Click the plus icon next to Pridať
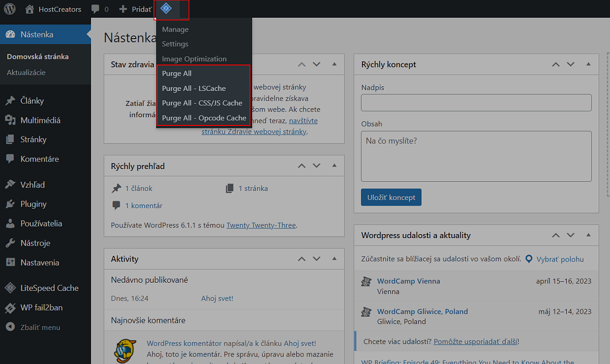This screenshot has height=364, width=610. [123, 9]
